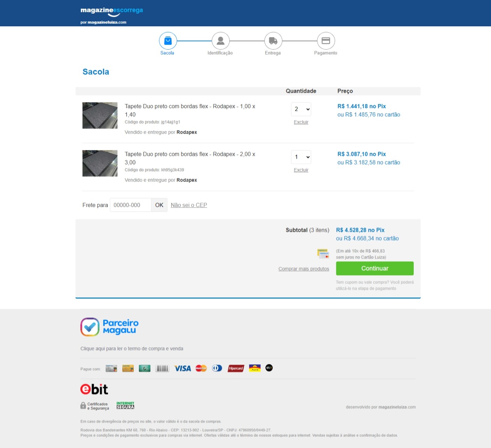
Task: Click the boleto barcode payment icon
Action: click(162, 368)
